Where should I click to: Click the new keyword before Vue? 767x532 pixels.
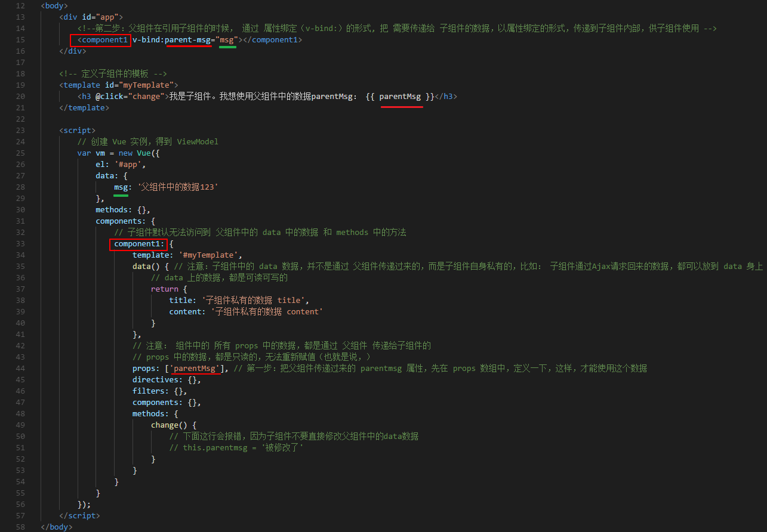(125, 153)
